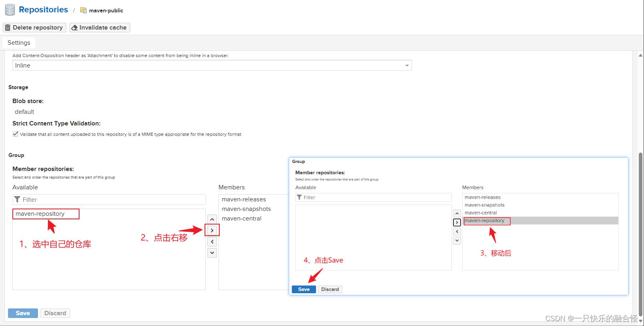The width and height of the screenshot is (644, 326).
Task: Click the move-down arrow in the inset panel
Action: click(457, 241)
